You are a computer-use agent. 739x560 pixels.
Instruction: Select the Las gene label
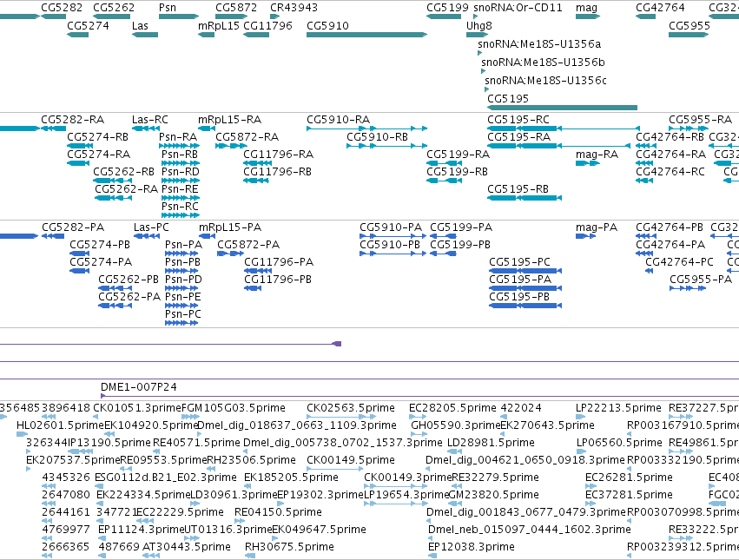pos(140,25)
